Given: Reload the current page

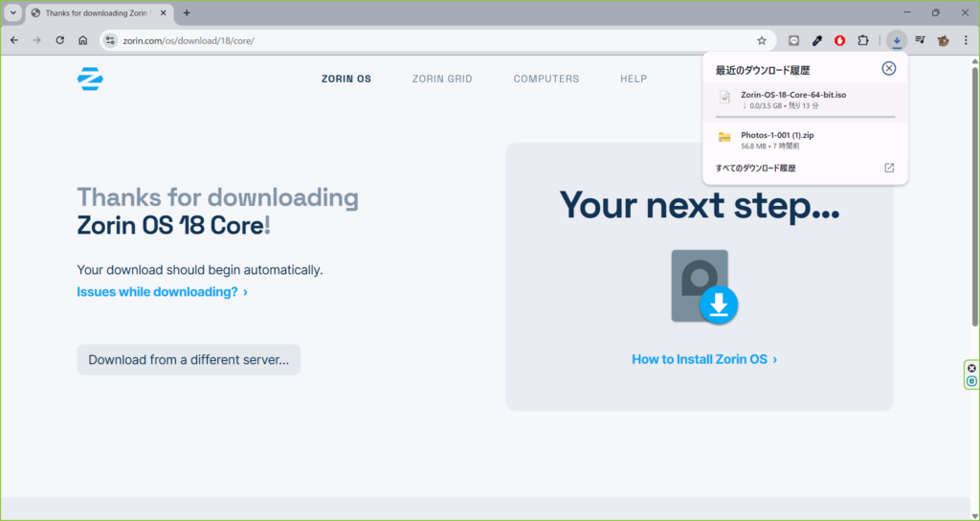Looking at the screenshot, I should [x=60, y=40].
